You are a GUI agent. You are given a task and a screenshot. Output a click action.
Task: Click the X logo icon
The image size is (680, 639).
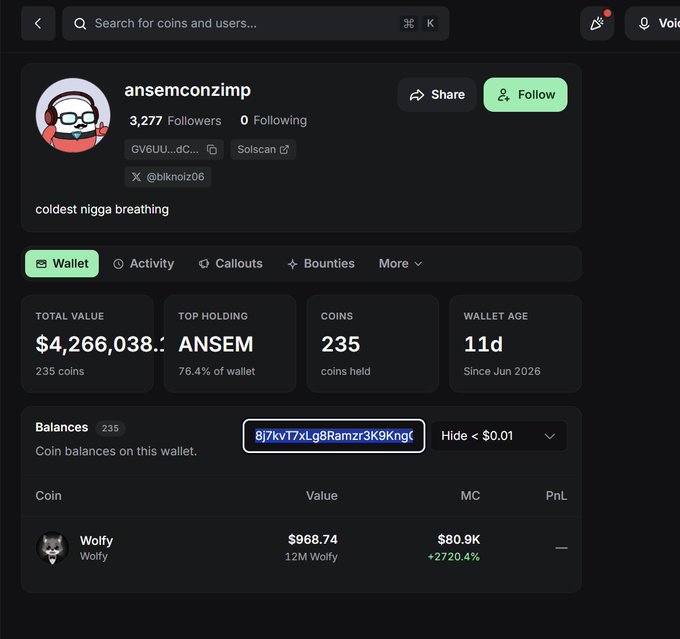coord(136,177)
